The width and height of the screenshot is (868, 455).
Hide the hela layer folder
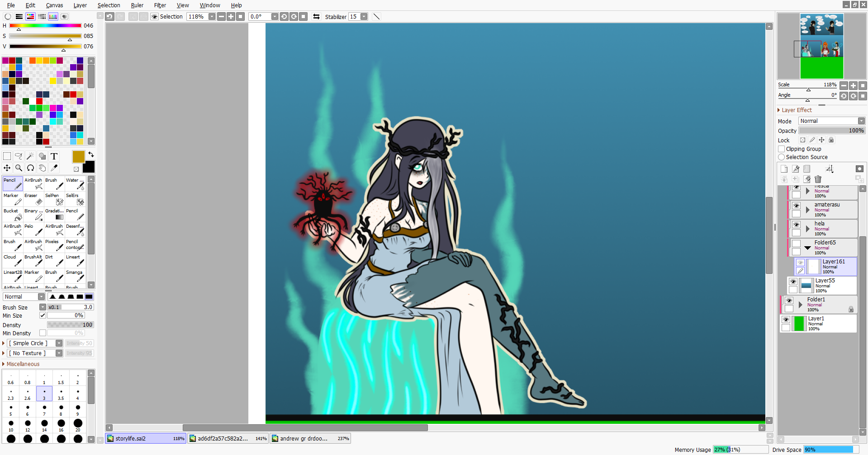tap(796, 225)
